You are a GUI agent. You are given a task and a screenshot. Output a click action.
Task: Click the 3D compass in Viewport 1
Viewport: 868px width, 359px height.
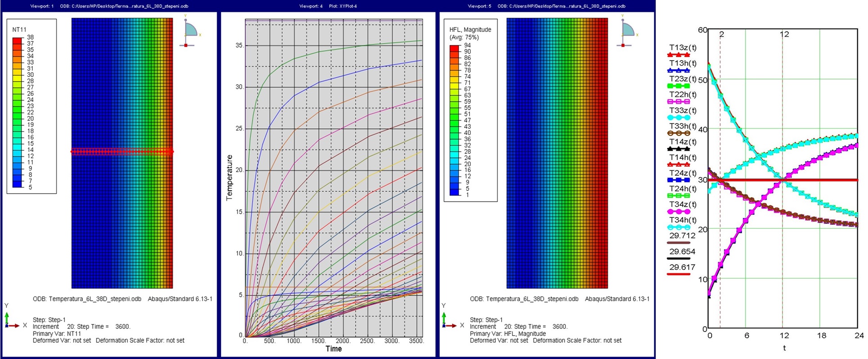[x=190, y=31]
